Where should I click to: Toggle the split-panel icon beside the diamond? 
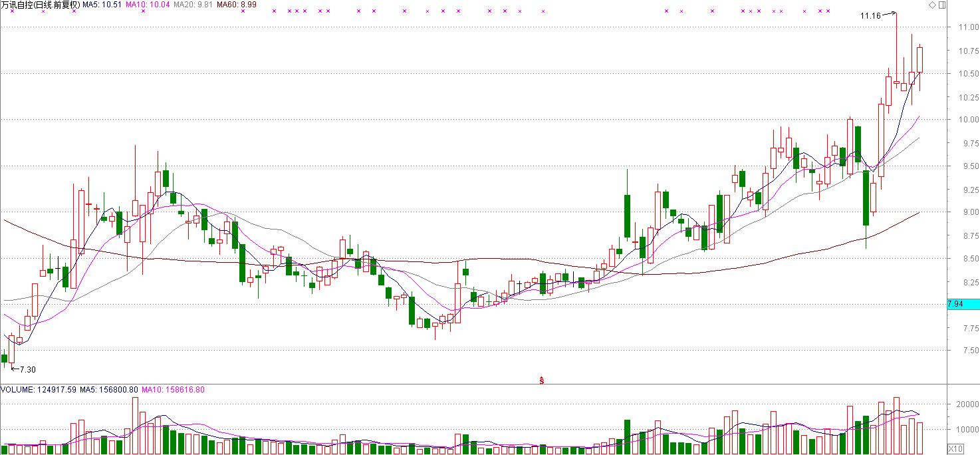click(941, 5)
